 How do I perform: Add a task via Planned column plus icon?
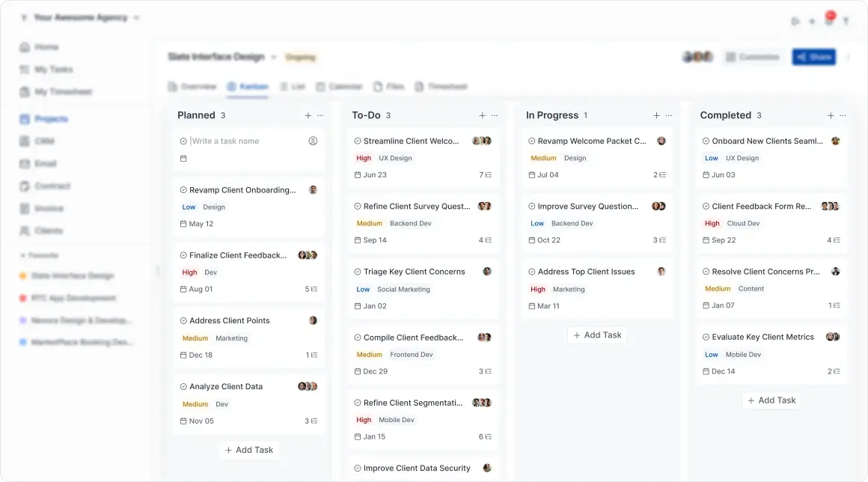pyautogui.click(x=308, y=116)
